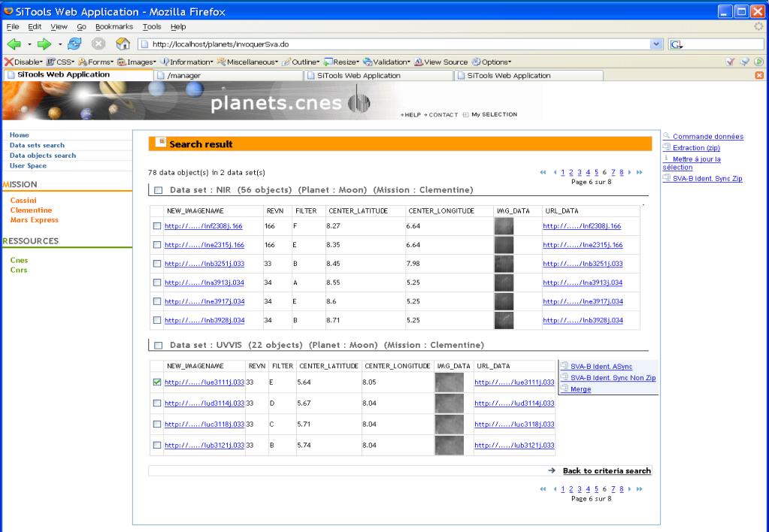The width and height of the screenshot is (769, 532).
Task: Open the CSS developer toolbar menu
Action: pyautogui.click(x=60, y=62)
